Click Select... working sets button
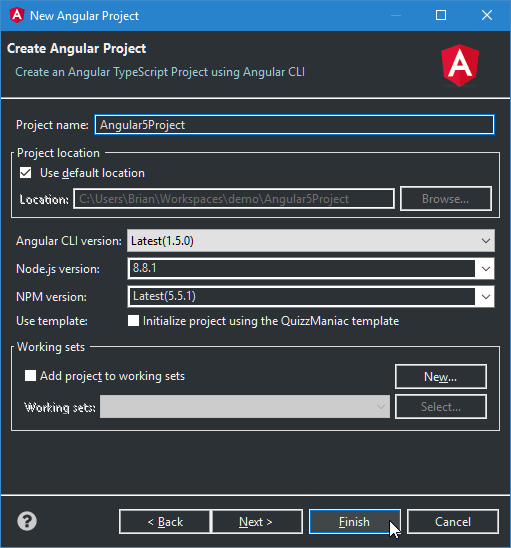 [x=441, y=406]
